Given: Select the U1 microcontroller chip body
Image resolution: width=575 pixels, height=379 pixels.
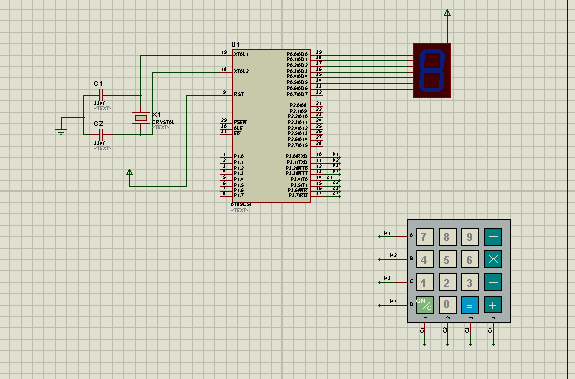Looking at the screenshot, I should point(271,126).
